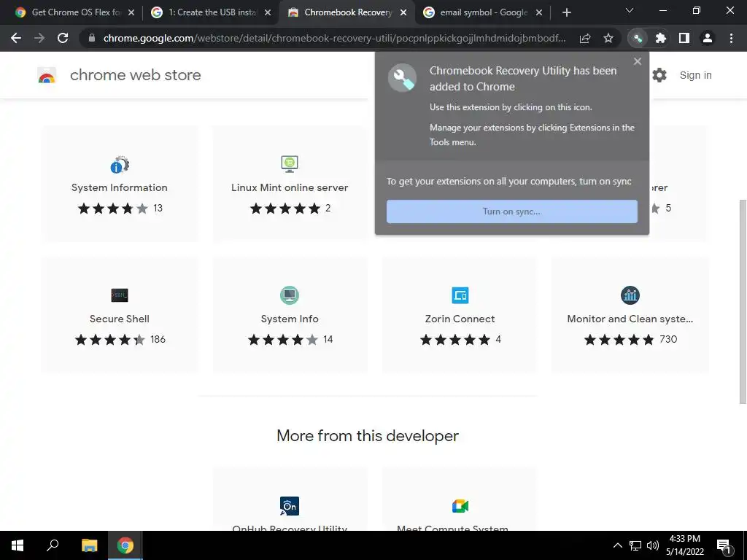Open the Chrome profile avatar menu
This screenshot has height=560, width=747.
pos(708,38)
